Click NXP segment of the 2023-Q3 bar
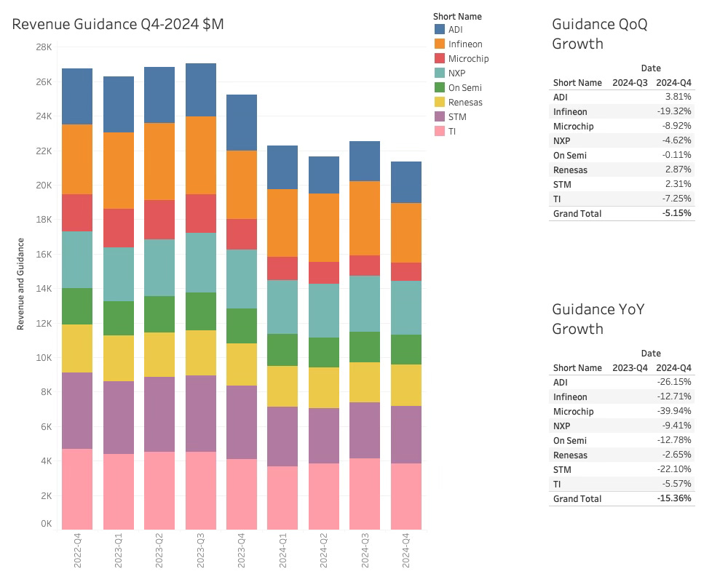728x582 pixels. (x=201, y=263)
